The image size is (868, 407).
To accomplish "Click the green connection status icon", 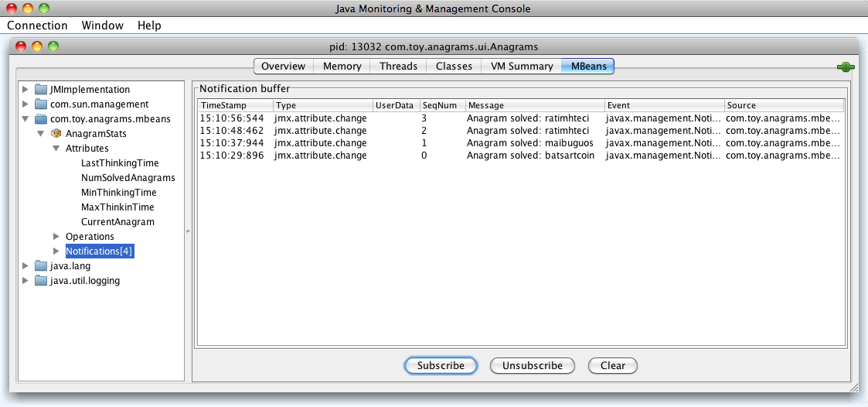I will [x=845, y=67].
